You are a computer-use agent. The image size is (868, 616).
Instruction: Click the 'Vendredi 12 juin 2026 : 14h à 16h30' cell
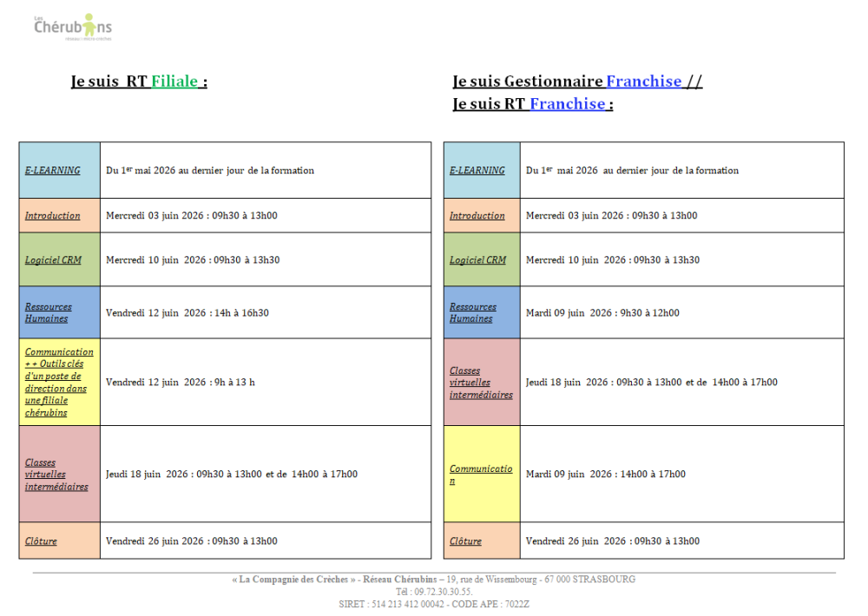click(187, 313)
